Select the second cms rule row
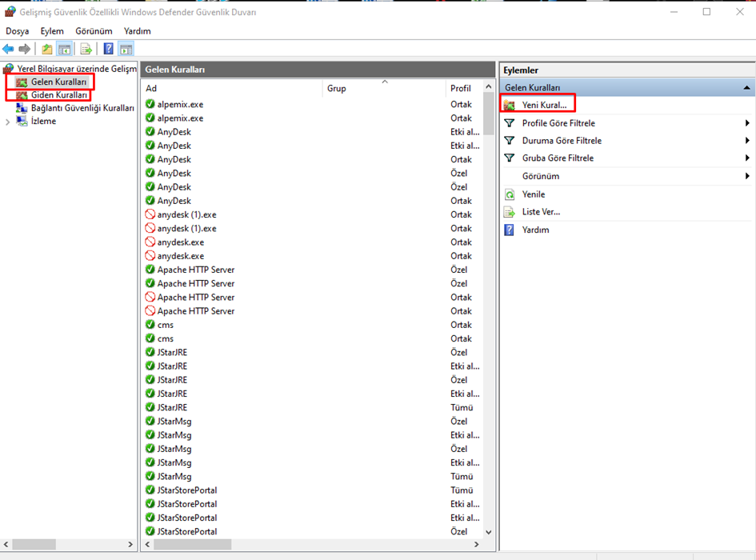This screenshot has width=756, height=560. [x=314, y=338]
